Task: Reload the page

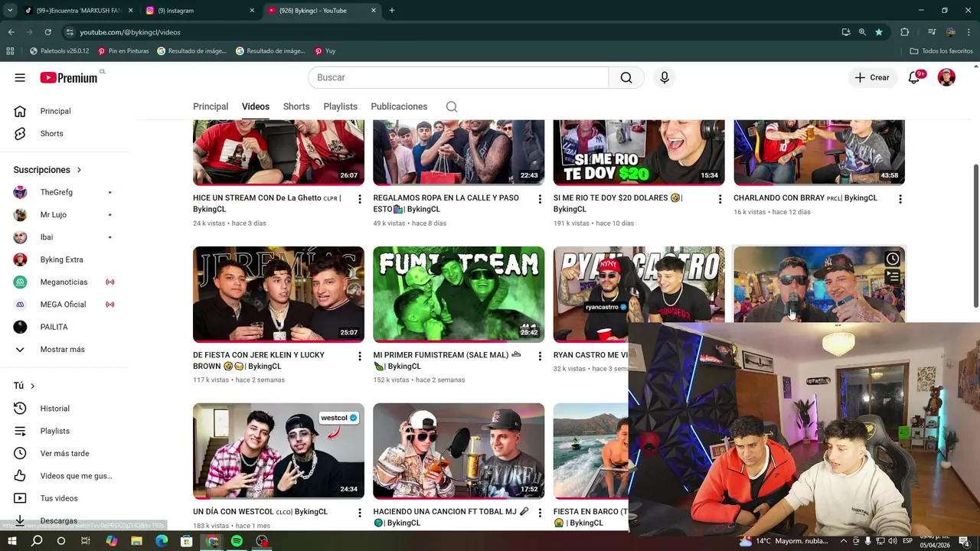Action: click(x=47, y=32)
